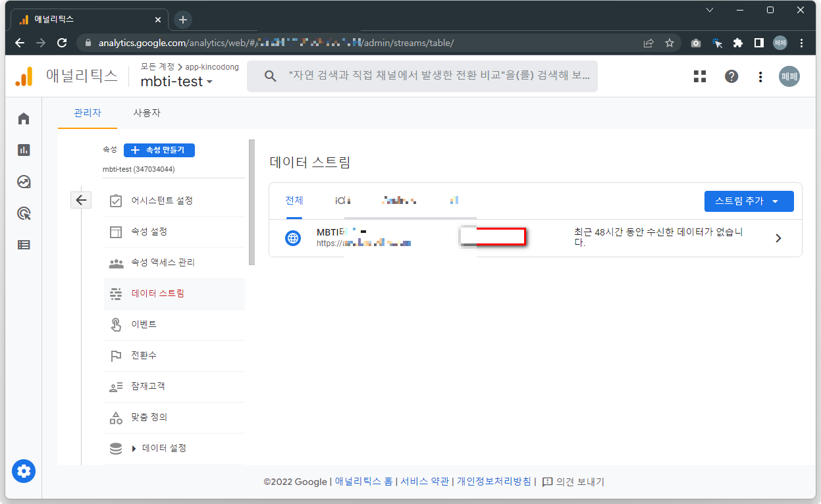
Task: Open the Configure/Library icon in the sidebar
Action: (x=24, y=244)
